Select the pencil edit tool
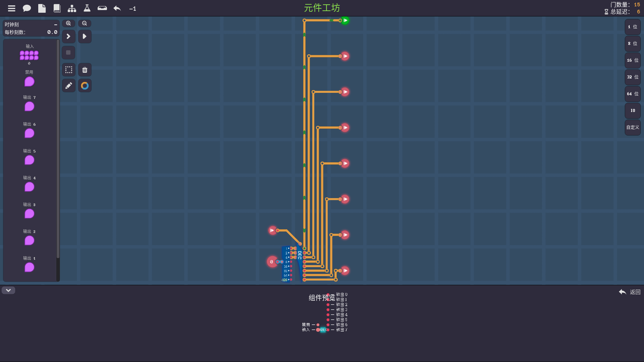Viewport: 644px width, 362px height. [69, 86]
